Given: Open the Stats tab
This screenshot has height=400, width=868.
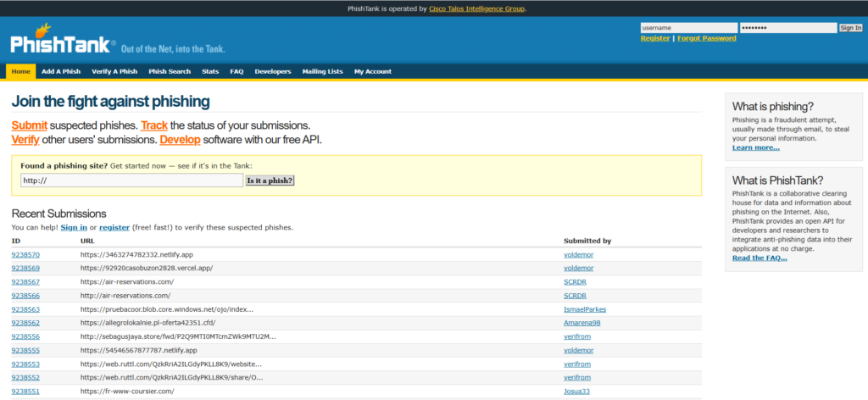Looking at the screenshot, I should coord(210,71).
